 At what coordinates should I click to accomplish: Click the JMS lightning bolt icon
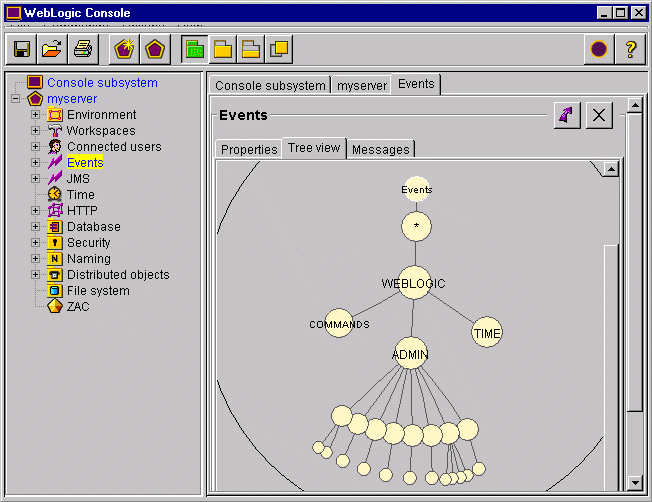(55, 178)
